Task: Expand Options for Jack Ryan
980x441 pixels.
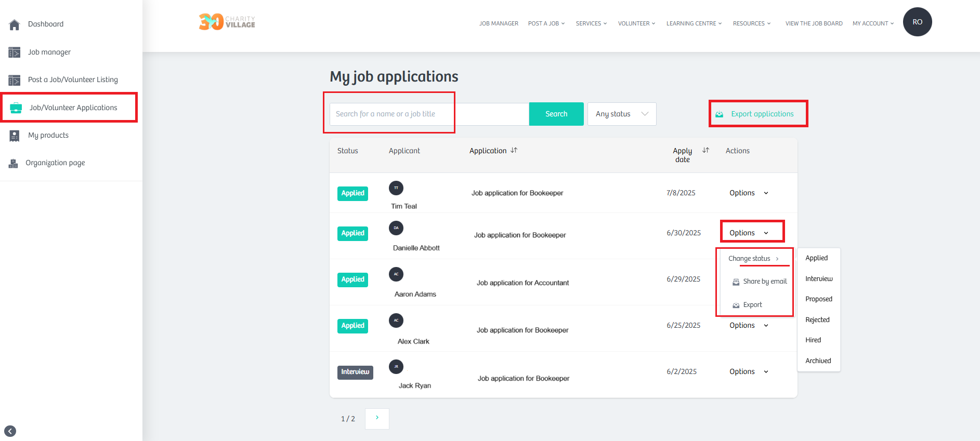Action: (749, 371)
